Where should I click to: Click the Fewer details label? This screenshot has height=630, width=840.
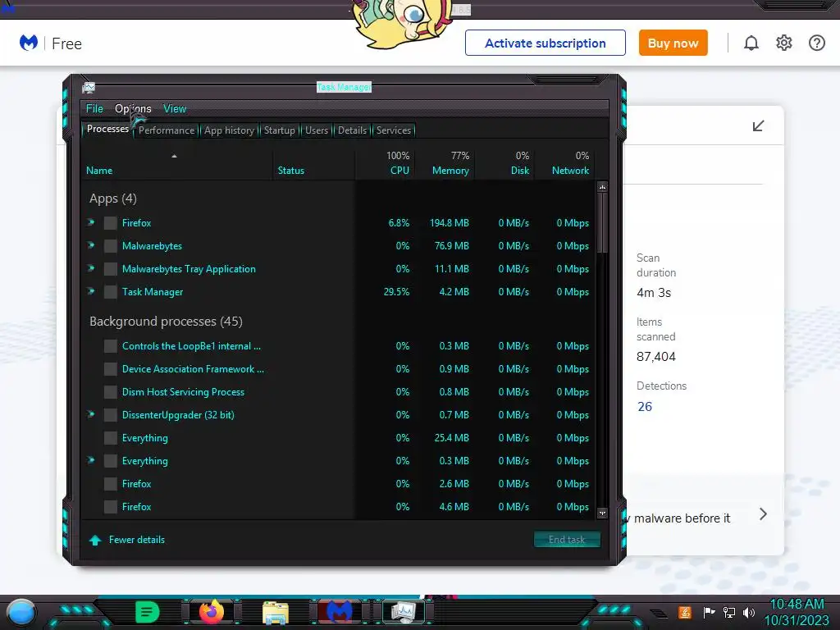137,540
